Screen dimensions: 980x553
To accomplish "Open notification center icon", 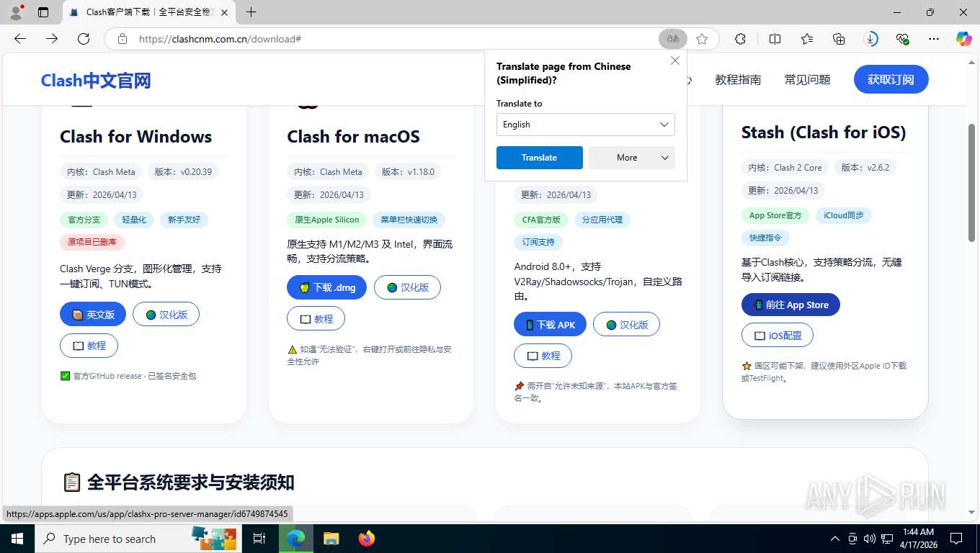I will 956,539.
